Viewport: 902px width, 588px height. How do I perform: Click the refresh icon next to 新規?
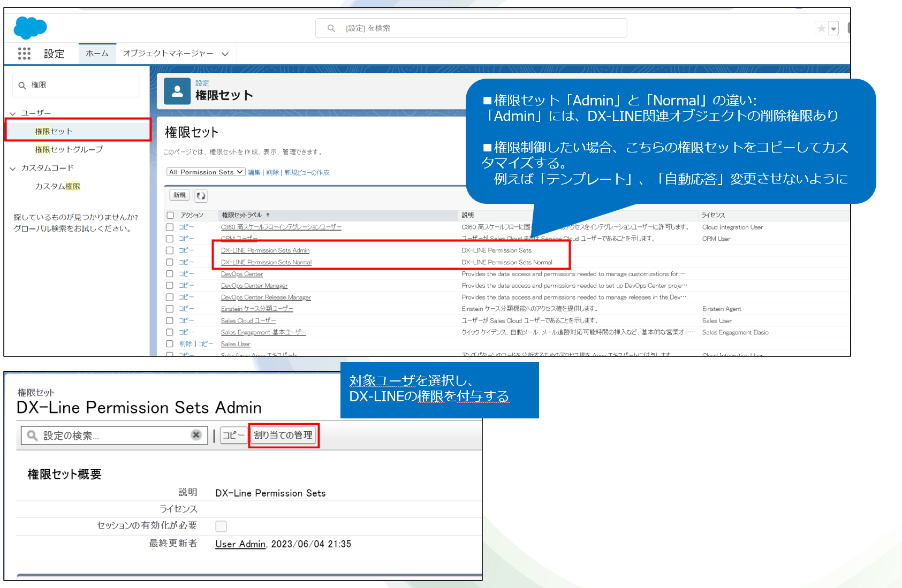click(x=201, y=196)
